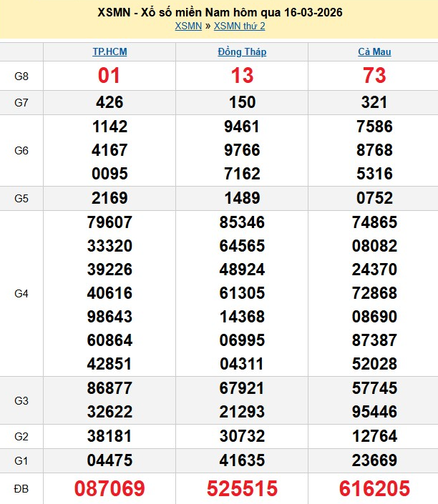Select G5 number 0752 under Cà Mau

[x=374, y=198]
